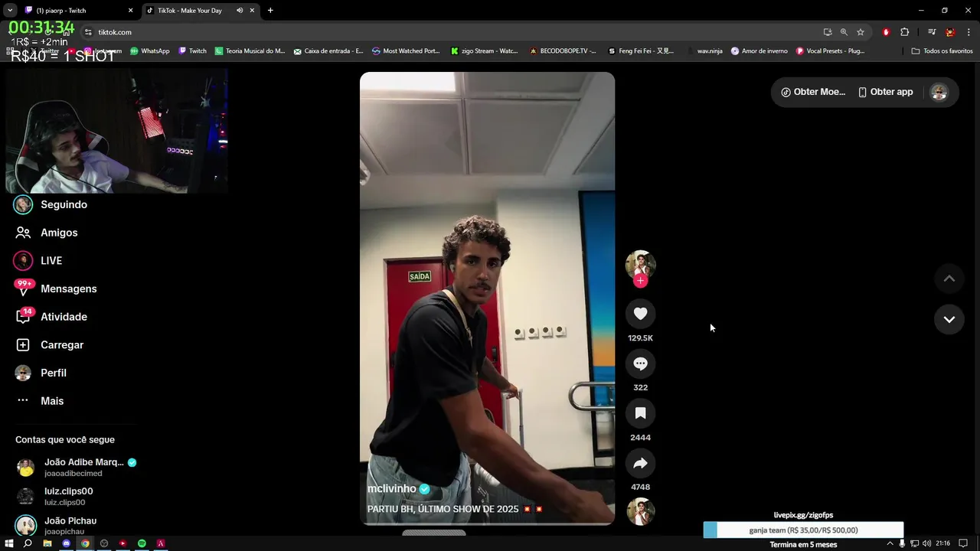The width and height of the screenshot is (980, 551).
Task: Open comments on the video
Action: pyautogui.click(x=640, y=364)
